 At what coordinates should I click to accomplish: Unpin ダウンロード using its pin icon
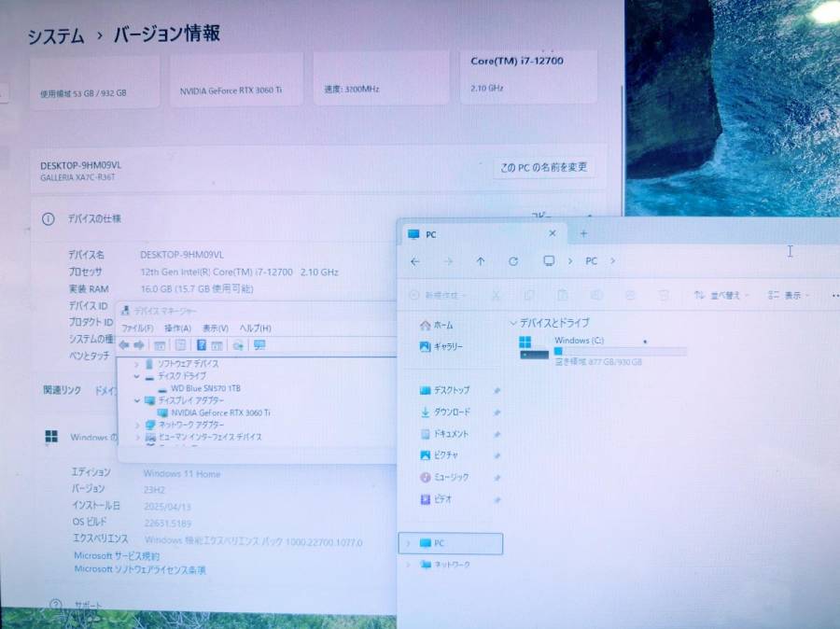pos(497,412)
